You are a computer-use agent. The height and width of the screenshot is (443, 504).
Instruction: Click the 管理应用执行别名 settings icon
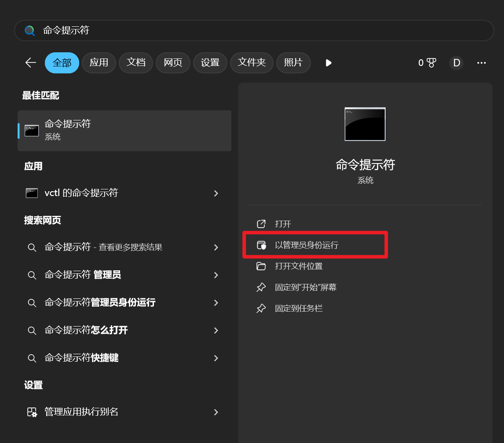tap(32, 412)
